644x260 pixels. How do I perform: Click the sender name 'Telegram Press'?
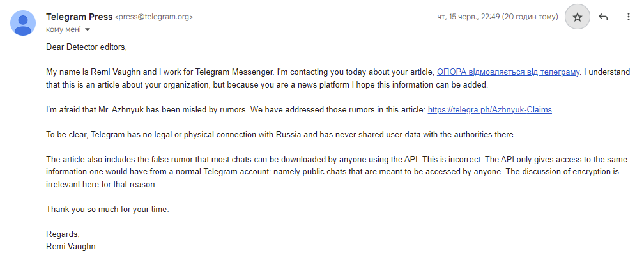[x=79, y=17]
